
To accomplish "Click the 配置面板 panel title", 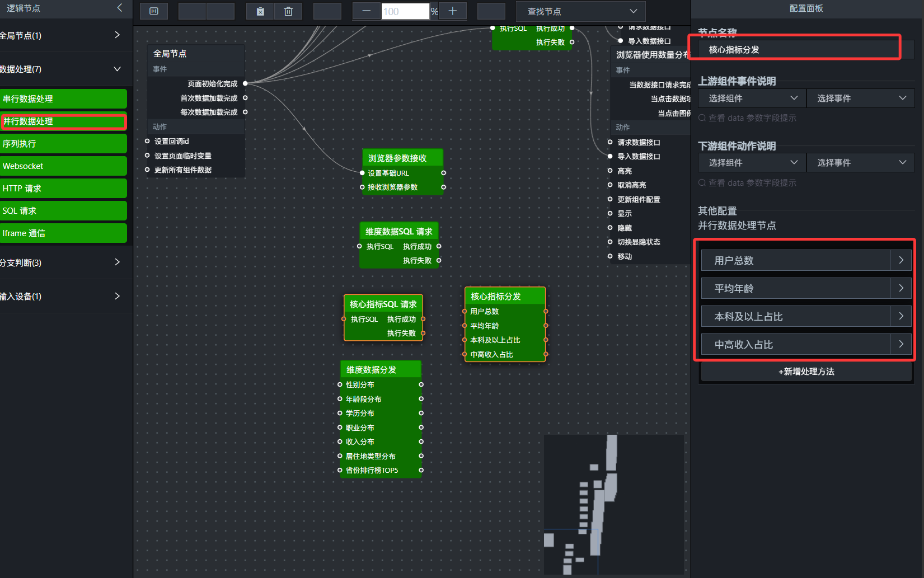I will (x=806, y=8).
